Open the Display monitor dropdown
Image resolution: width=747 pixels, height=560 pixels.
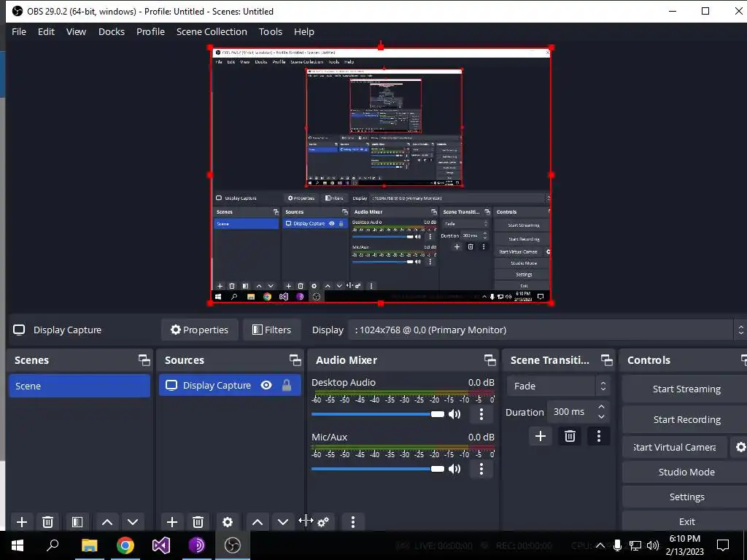point(547,330)
